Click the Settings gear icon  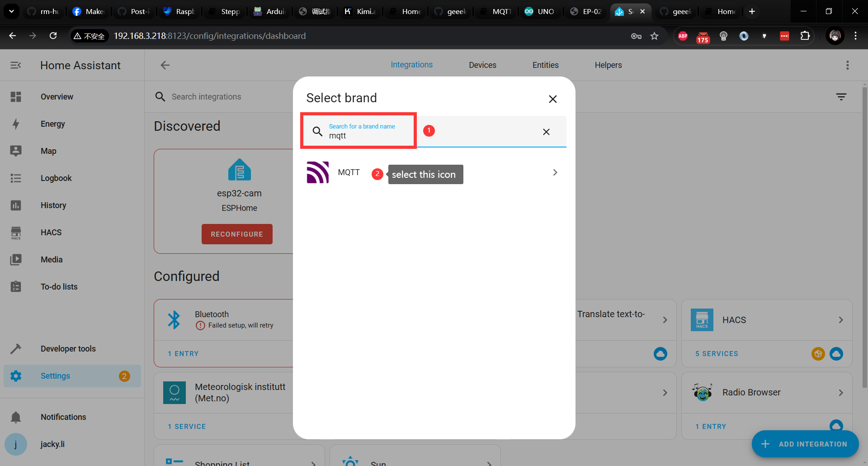coord(16,376)
